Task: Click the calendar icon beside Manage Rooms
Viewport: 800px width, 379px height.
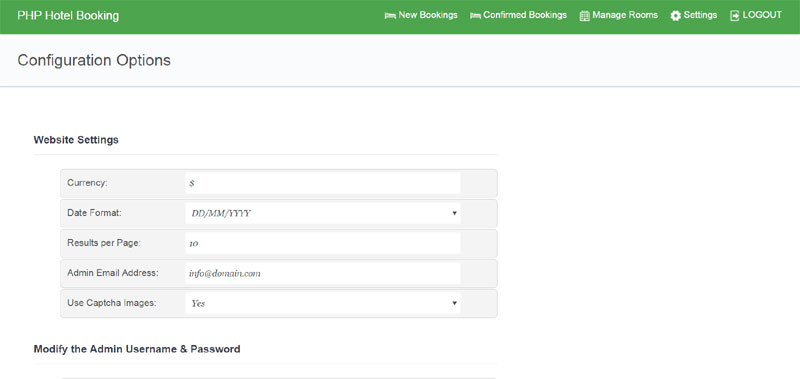Action: tap(585, 16)
